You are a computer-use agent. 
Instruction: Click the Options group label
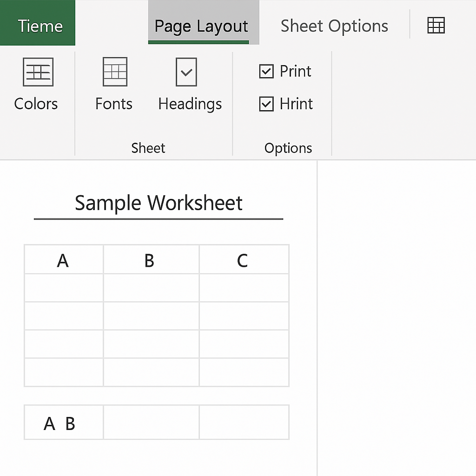click(288, 148)
